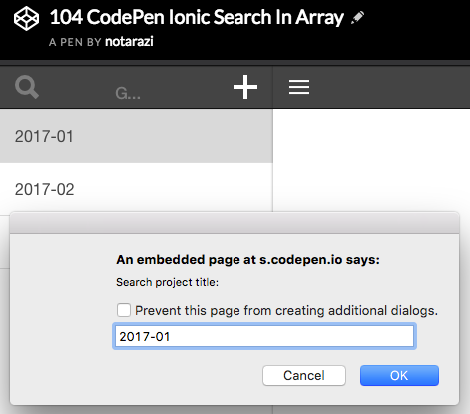Click the "A PEN BY" label
The height and width of the screenshot is (414, 470).
coord(75,42)
